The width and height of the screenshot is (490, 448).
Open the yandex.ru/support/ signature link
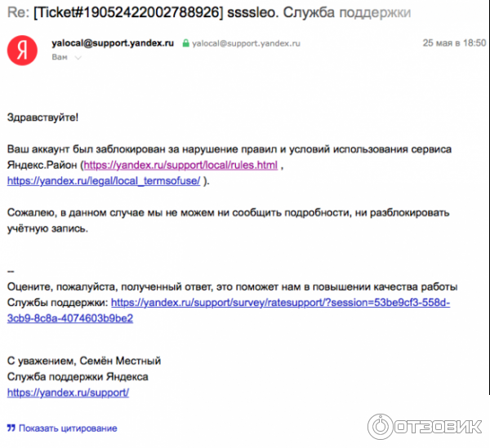point(68,392)
